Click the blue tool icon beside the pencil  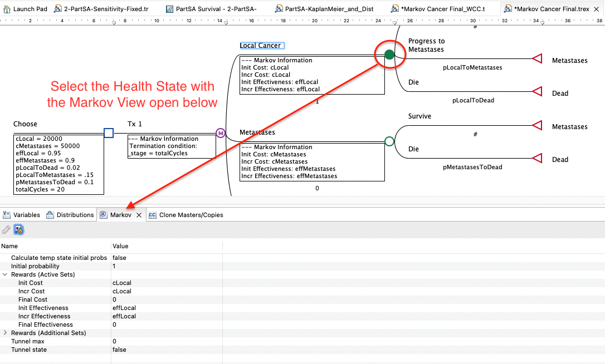19,229
